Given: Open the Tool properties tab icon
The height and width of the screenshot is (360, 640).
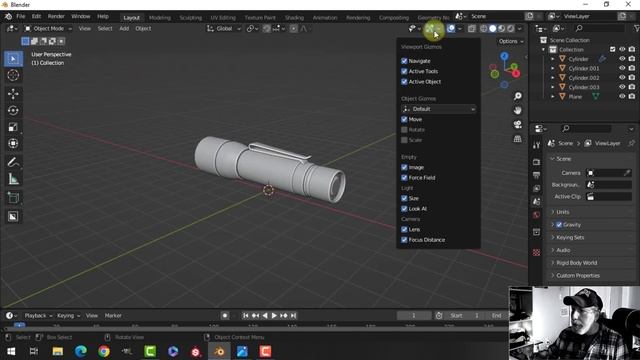Looking at the screenshot, I should tap(537, 145).
